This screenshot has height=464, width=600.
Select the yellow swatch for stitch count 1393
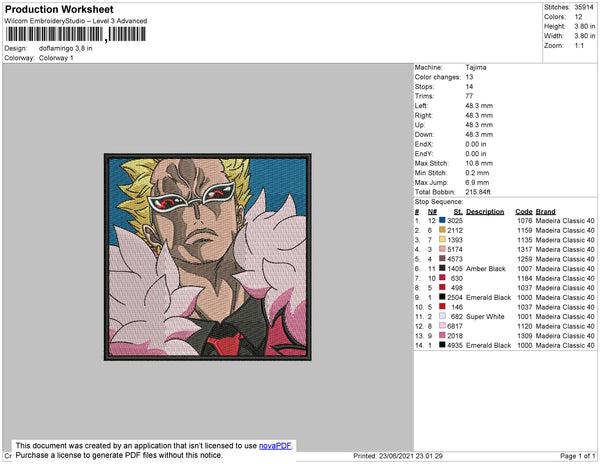tap(442, 239)
